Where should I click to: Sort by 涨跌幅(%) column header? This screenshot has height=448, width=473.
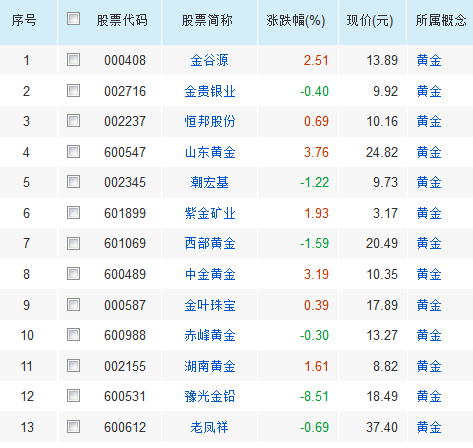pyautogui.click(x=296, y=21)
